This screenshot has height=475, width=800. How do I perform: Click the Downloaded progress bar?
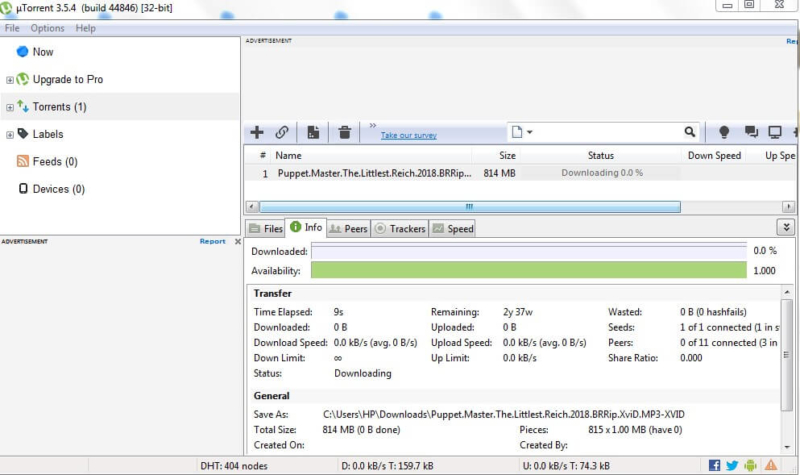click(x=529, y=251)
